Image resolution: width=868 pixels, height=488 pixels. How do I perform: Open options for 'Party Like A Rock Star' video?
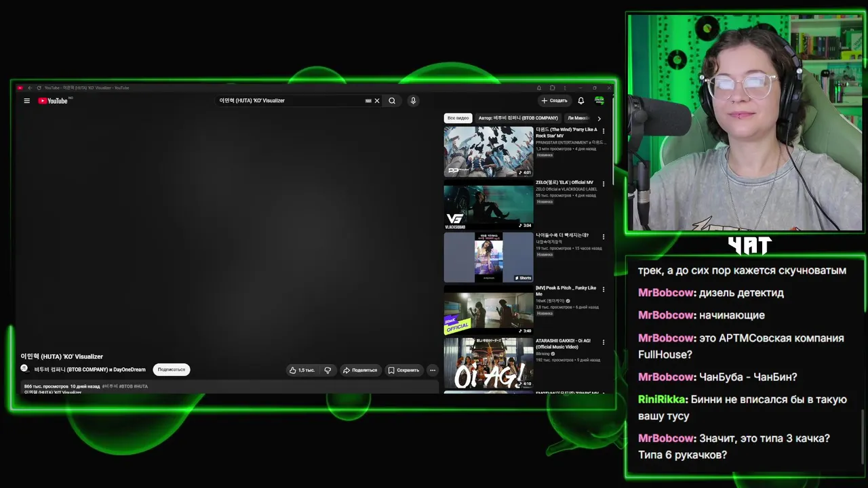(x=604, y=131)
